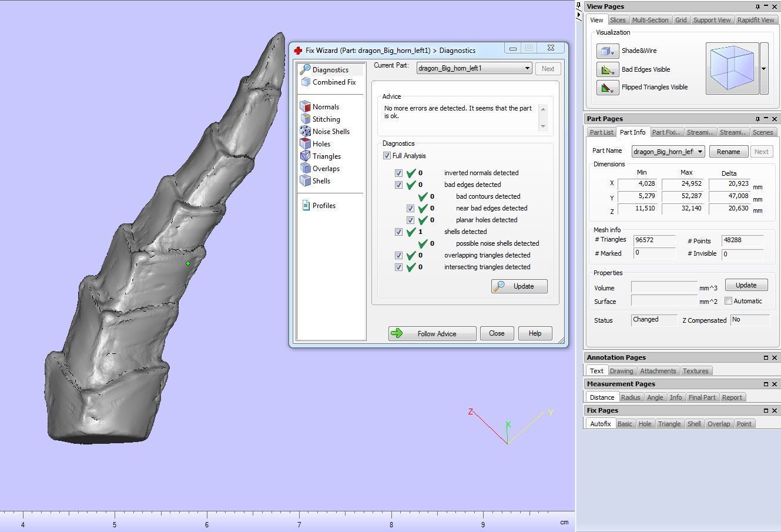Toggle shells detected checkbox
This screenshot has height=532, width=781.
point(398,232)
